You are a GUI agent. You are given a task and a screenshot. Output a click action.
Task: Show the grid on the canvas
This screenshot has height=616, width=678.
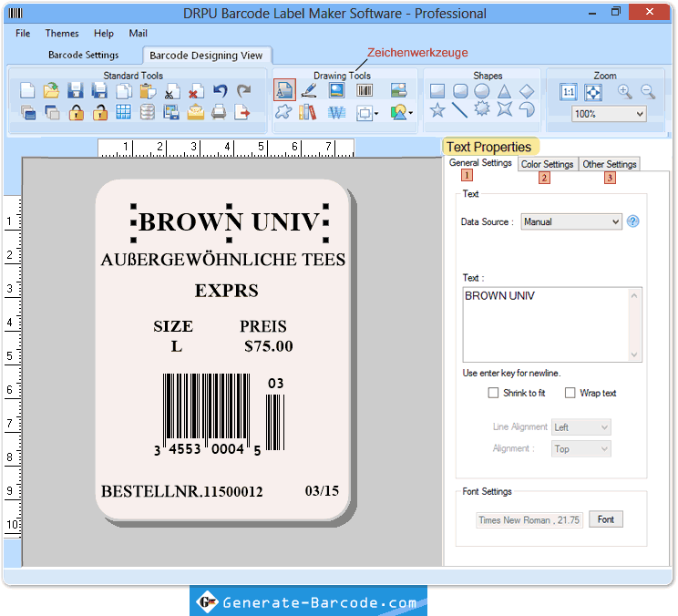(x=123, y=112)
